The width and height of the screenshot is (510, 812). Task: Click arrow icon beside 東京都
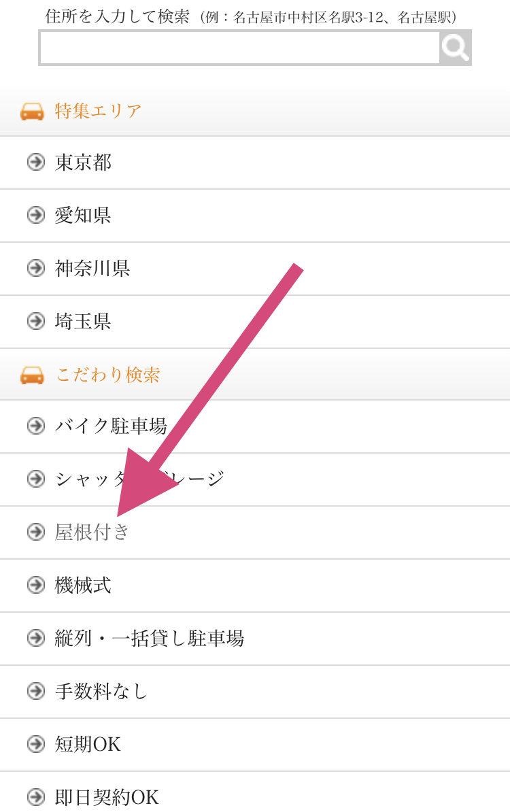(x=36, y=162)
